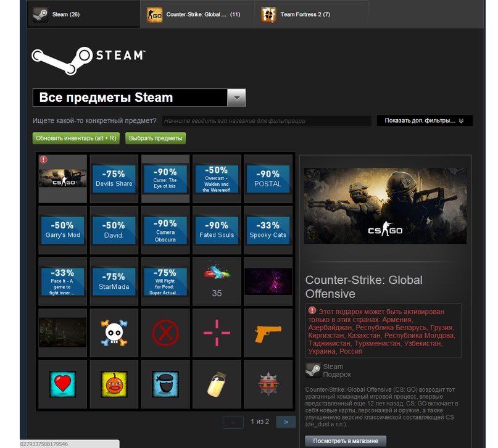This screenshot has width=498, height=448.
Task: Select the -90% POSTAL coupon
Action: point(268,178)
